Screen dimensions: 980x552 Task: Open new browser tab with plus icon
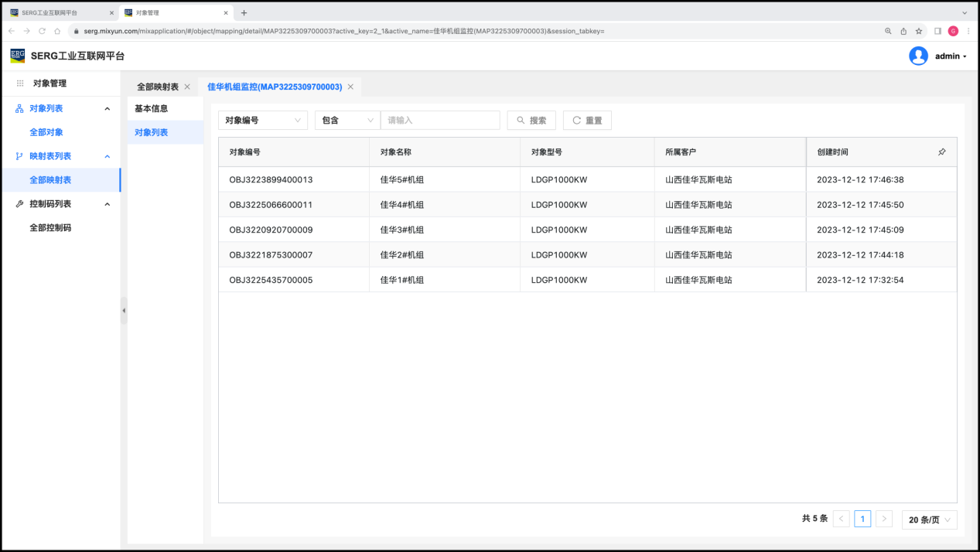tap(244, 12)
